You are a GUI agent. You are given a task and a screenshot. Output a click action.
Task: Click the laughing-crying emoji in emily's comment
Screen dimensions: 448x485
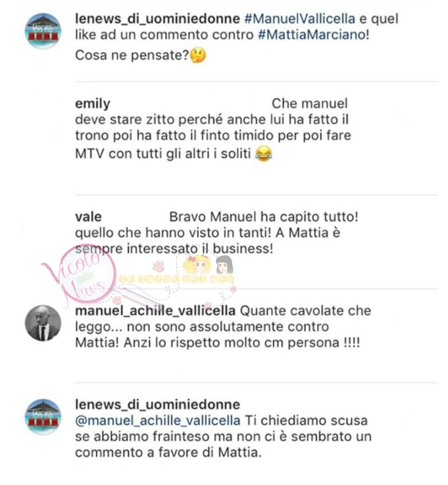tap(264, 153)
